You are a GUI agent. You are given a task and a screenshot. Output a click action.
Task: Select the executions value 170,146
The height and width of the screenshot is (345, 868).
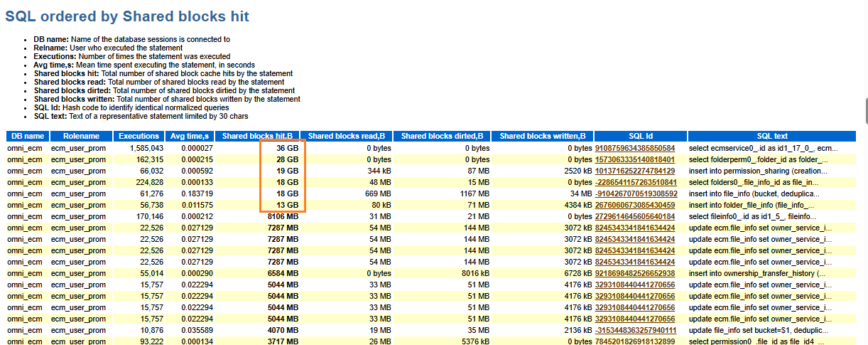[x=150, y=216]
